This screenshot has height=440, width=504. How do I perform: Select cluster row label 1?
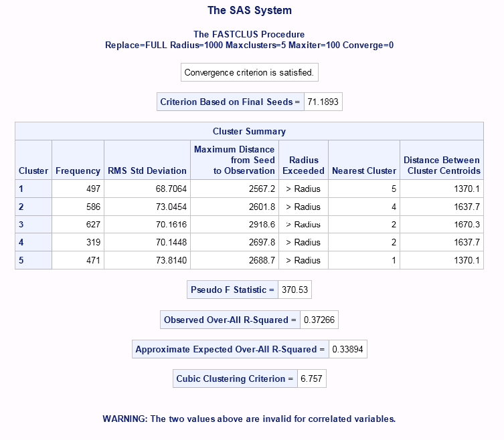point(33,189)
